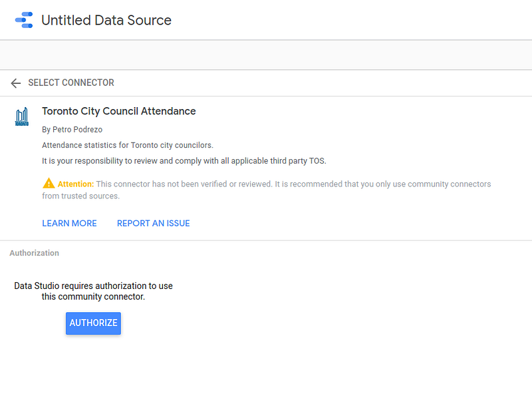Click LEARN MORE about this connector
Viewport: 532px width, 398px height.
[x=69, y=223]
